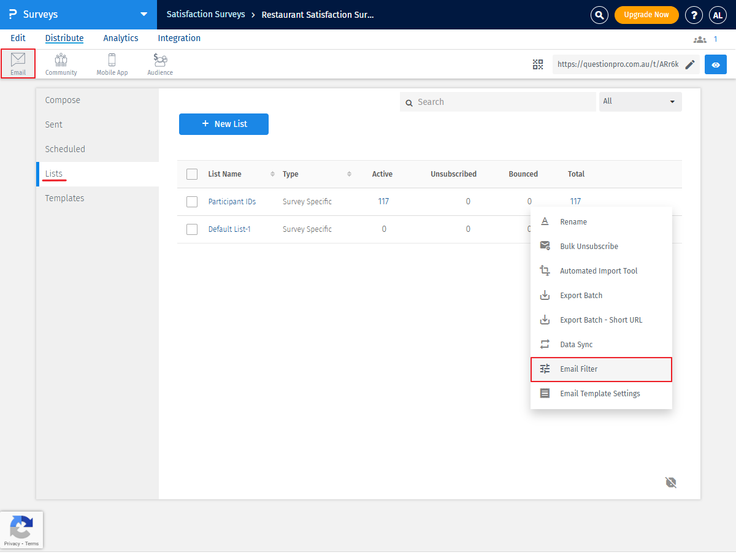Toggle the select-all lists checkbox
The image size is (736, 560).
click(192, 174)
